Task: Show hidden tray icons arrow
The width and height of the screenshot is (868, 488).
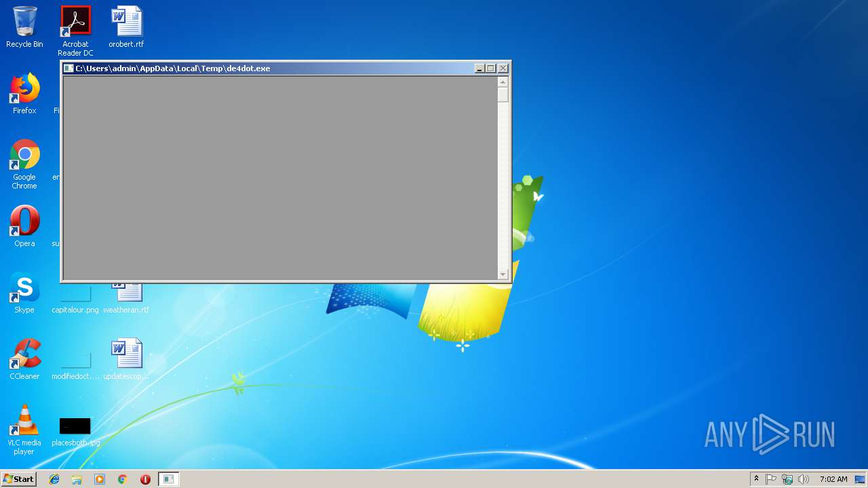Action: tap(756, 479)
